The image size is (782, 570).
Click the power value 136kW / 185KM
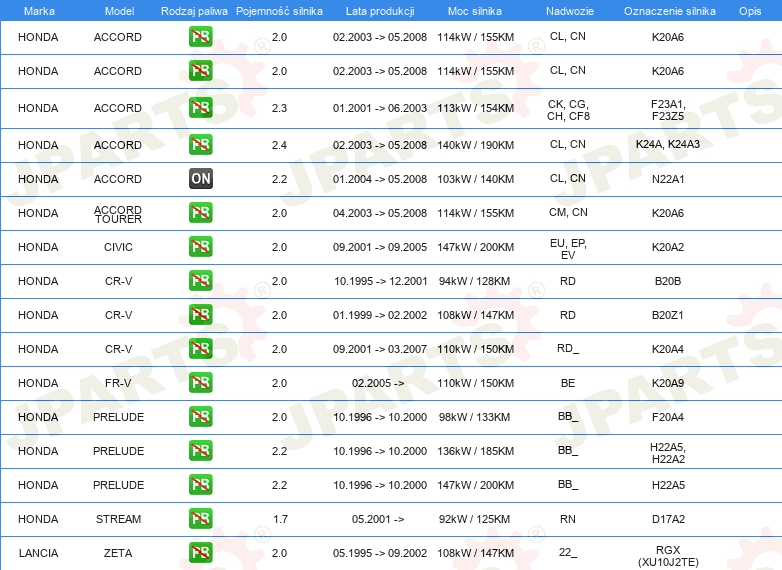pos(475,451)
